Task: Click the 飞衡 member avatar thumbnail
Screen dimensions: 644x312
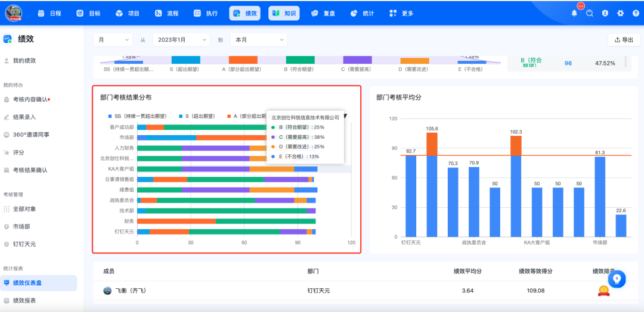Action: coord(107,291)
